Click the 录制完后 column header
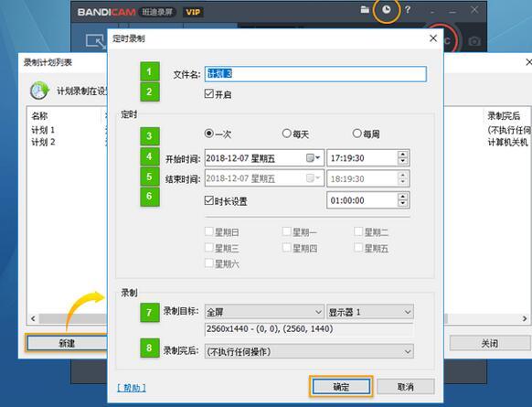532x407 pixels. pyautogui.click(x=504, y=116)
